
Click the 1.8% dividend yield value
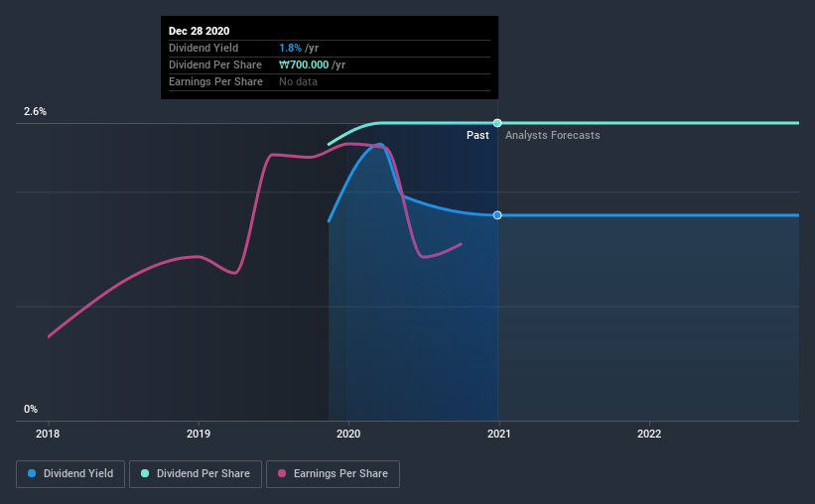(290, 48)
